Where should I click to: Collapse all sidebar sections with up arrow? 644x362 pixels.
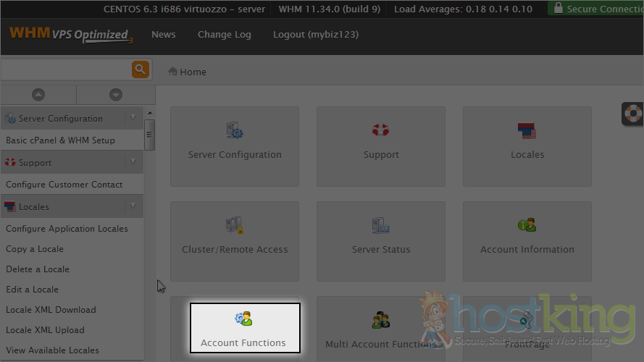pos(38,95)
